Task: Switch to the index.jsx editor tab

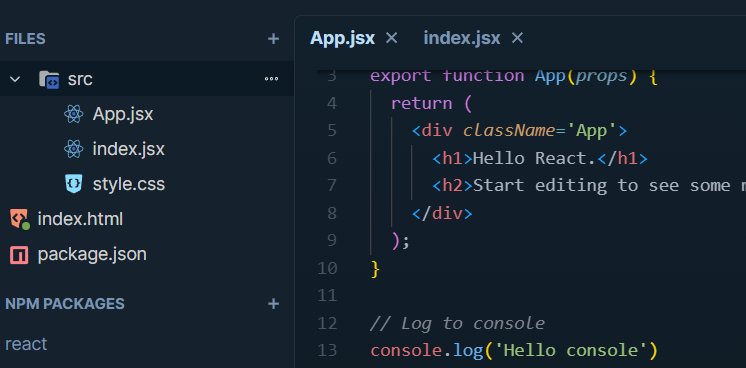Action: click(x=462, y=39)
